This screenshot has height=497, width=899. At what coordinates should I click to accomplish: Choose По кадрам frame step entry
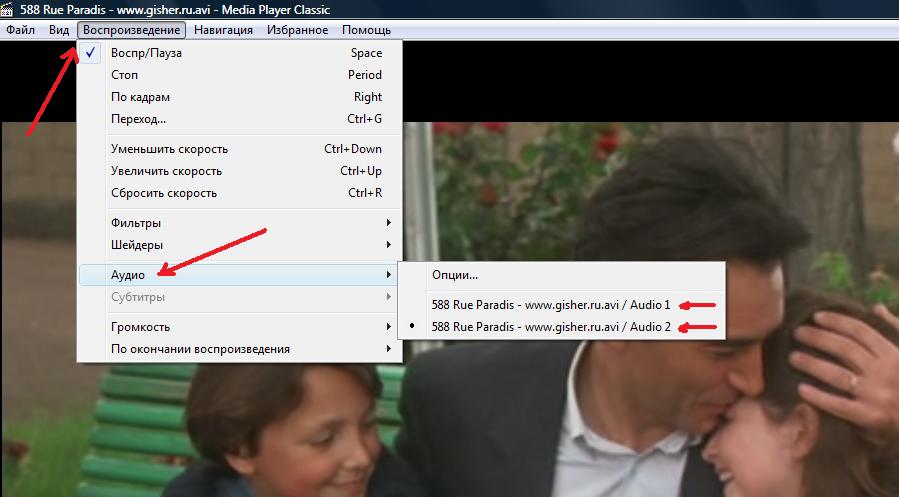pos(140,97)
